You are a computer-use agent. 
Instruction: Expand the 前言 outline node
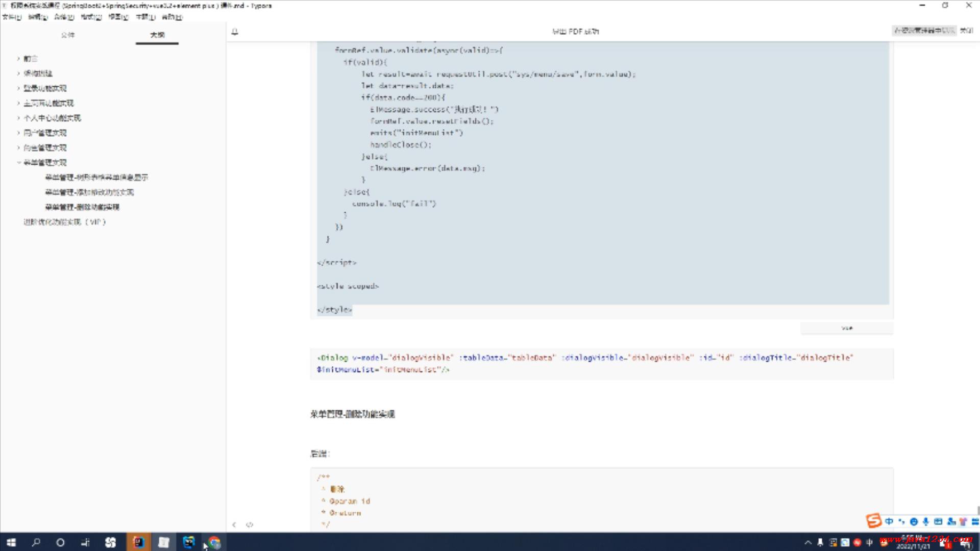click(18, 59)
